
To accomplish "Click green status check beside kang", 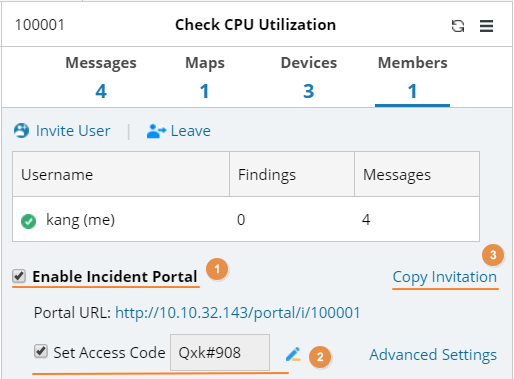I will point(28,221).
